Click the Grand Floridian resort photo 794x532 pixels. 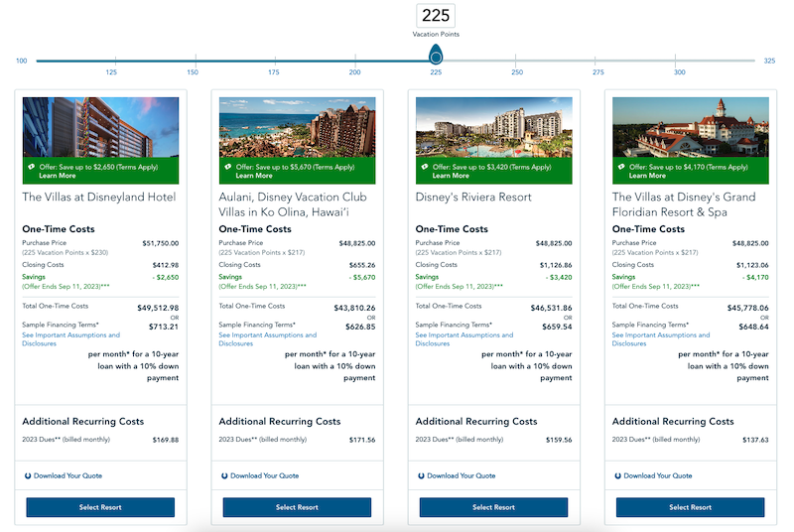(x=691, y=127)
